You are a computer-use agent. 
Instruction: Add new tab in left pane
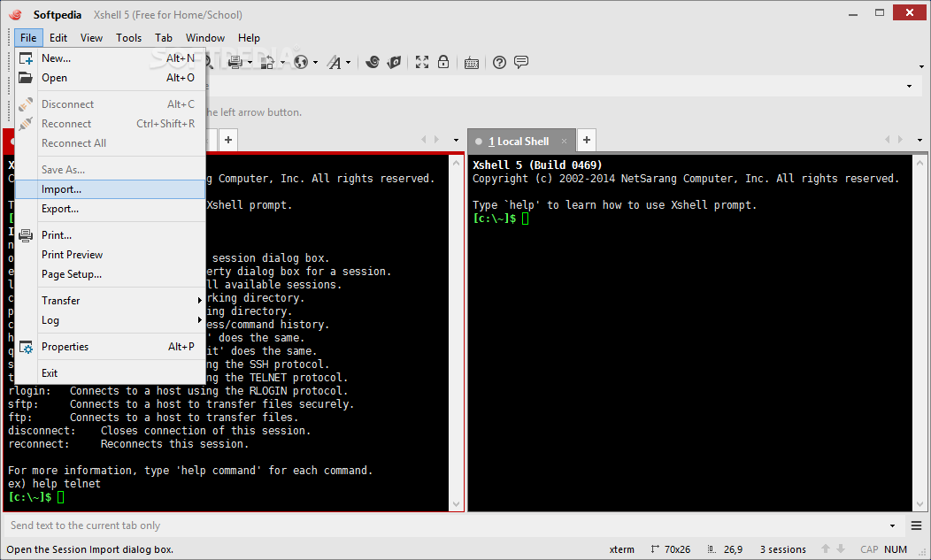(x=228, y=140)
